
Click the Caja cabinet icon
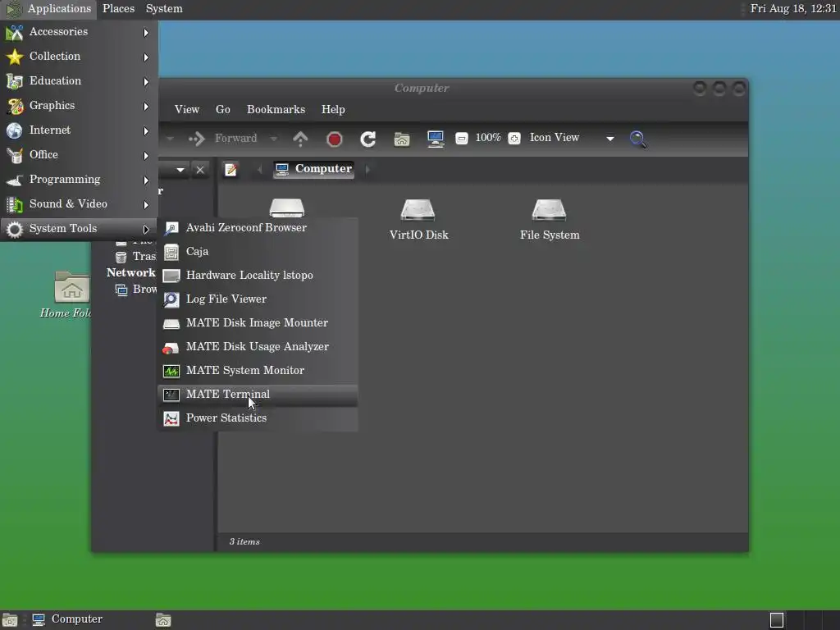pyautogui.click(x=171, y=252)
